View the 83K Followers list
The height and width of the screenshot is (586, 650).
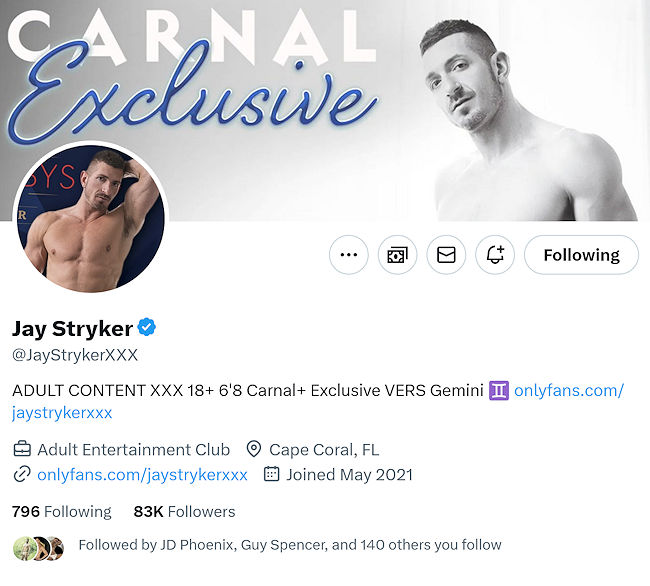[x=184, y=511]
